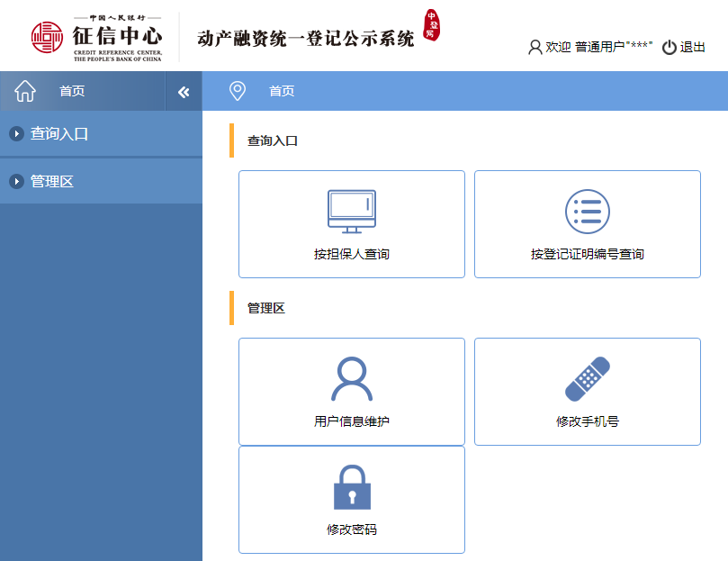Open the 首页 tab in the sidebar header
Viewport: 728px width, 561px height.
[72, 91]
